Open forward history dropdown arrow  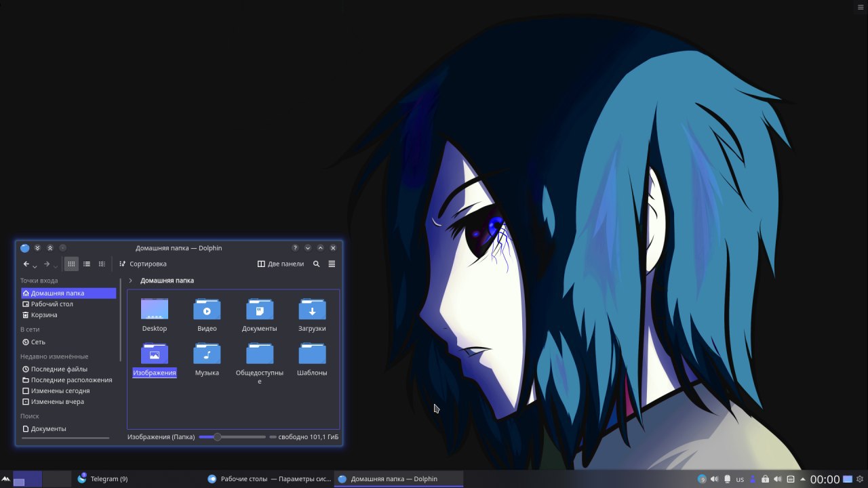point(56,266)
